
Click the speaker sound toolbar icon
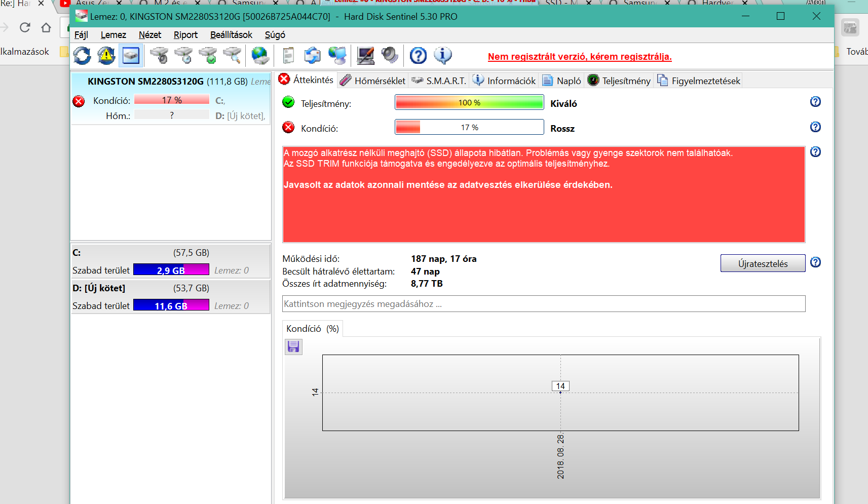pos(390,56)
